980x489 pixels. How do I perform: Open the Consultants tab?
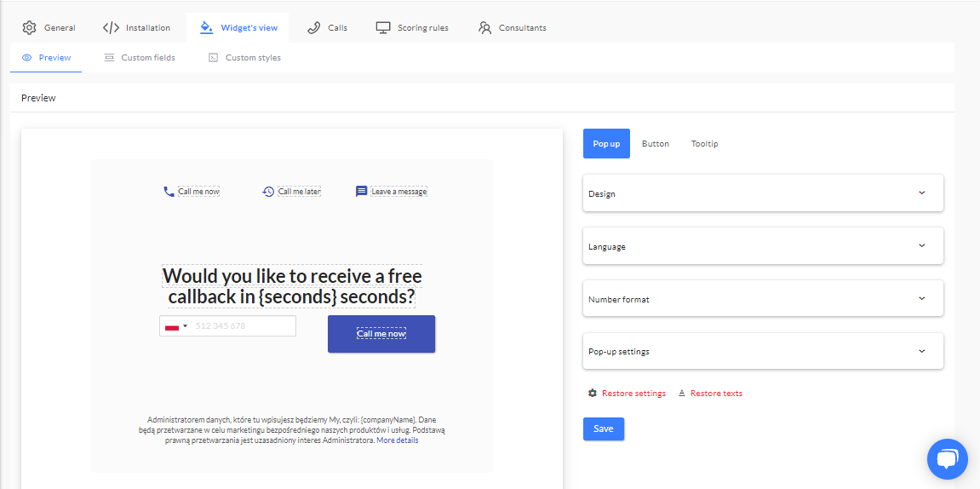tap(513, 28)
